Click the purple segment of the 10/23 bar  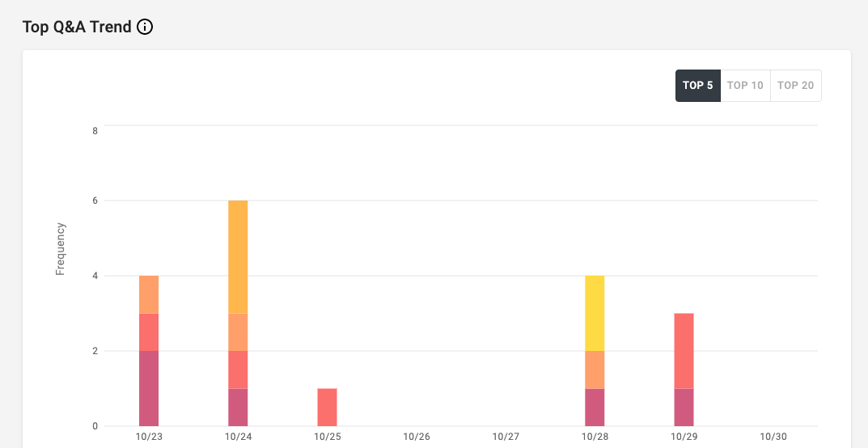click(149, 388)
